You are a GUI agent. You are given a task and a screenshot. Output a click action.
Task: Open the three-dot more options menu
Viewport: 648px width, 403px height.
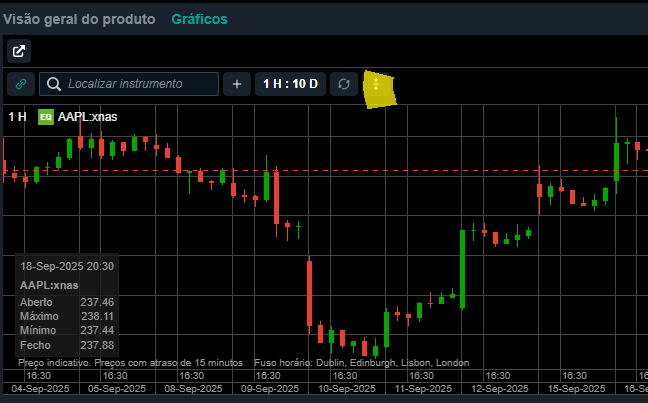pos(377,84)
